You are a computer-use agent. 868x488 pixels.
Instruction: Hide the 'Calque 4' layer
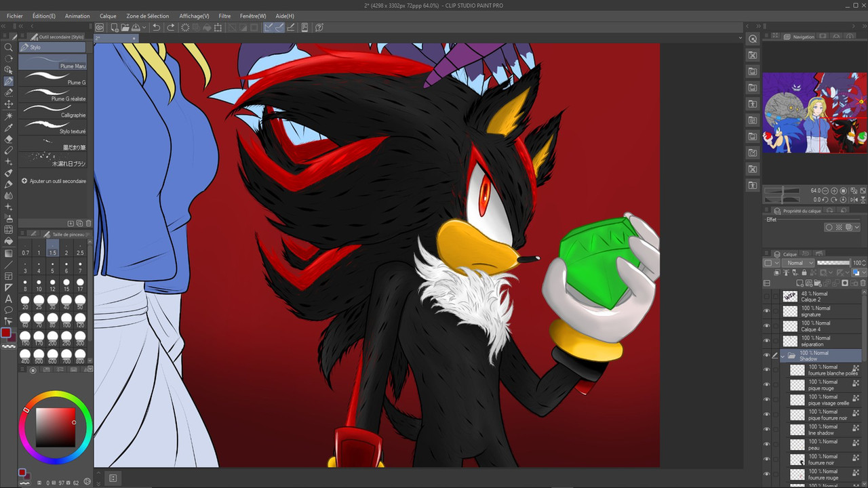[766, 327]
